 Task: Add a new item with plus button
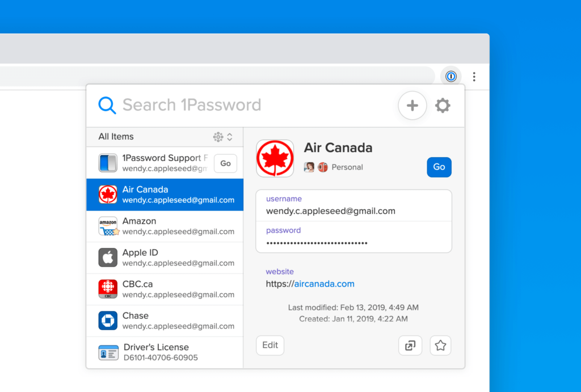412,106
